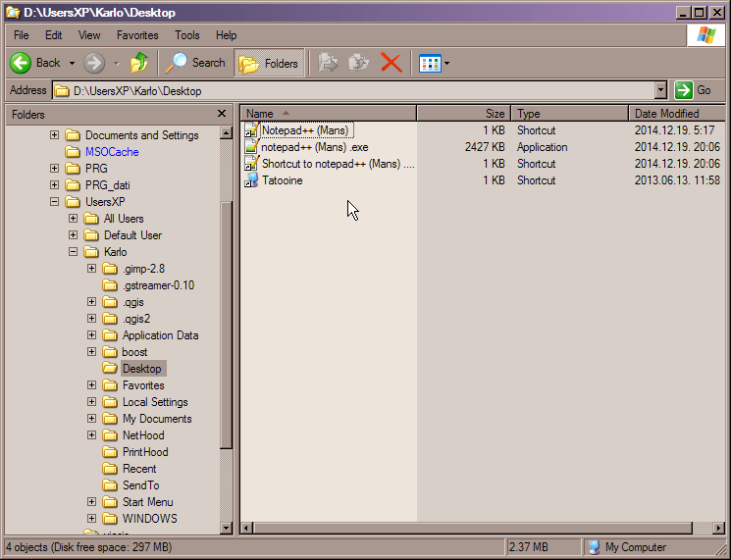The height and width of the screenshot is (560, 731).
Task: Open the Tools menu
Action: [x=187, y=35]
